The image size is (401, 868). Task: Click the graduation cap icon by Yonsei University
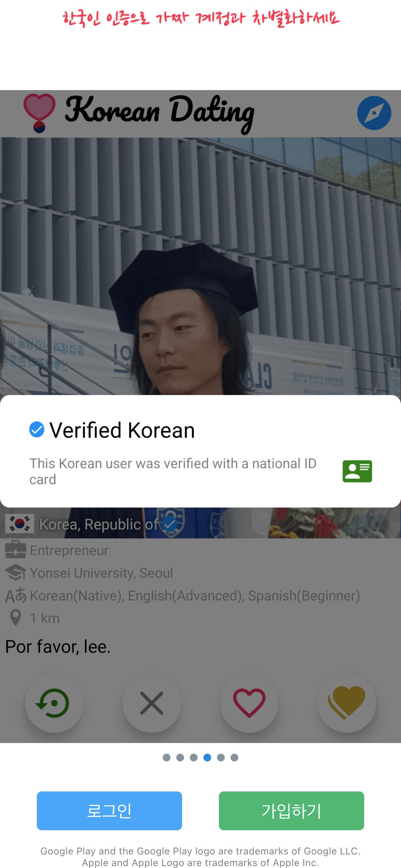pyautogui.click(x=15, y=573)
